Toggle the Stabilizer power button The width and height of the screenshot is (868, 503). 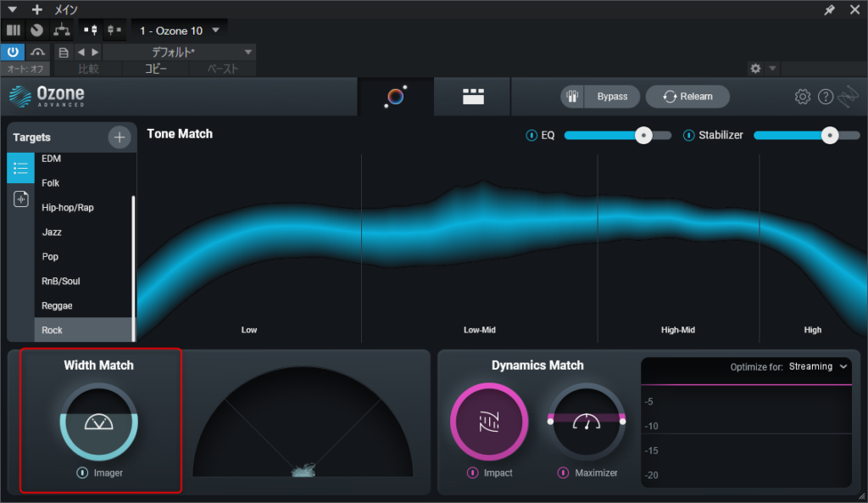coord(688,135)
